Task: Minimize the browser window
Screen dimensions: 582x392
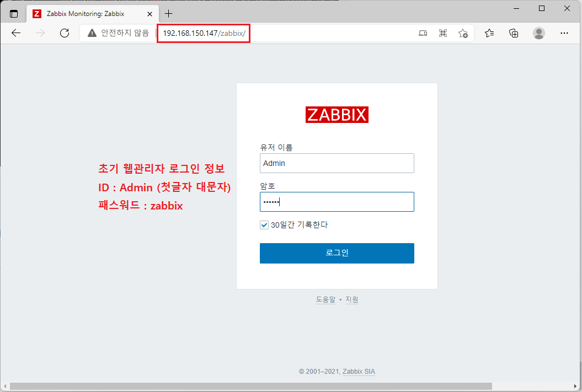Action: click(516, 8)
